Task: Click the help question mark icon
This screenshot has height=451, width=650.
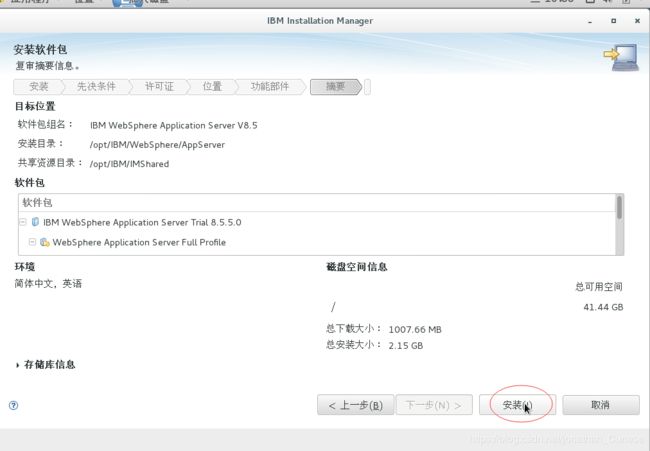Action: 13,405
